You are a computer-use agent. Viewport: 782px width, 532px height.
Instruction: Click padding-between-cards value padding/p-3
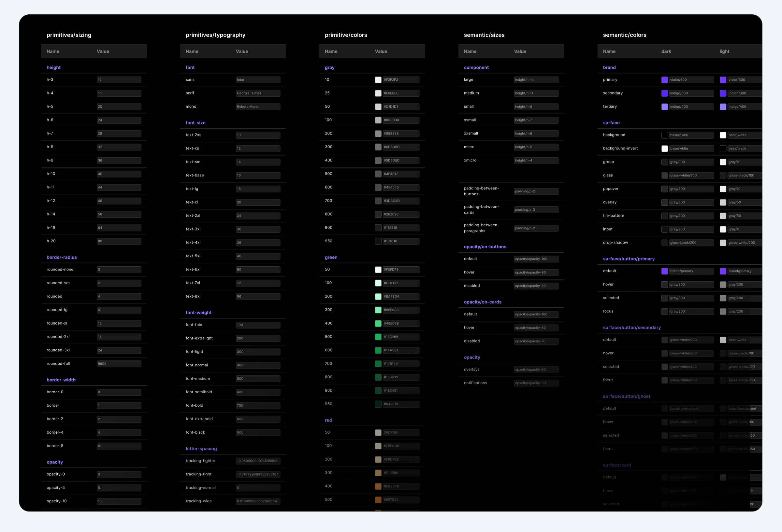[536, 210]
